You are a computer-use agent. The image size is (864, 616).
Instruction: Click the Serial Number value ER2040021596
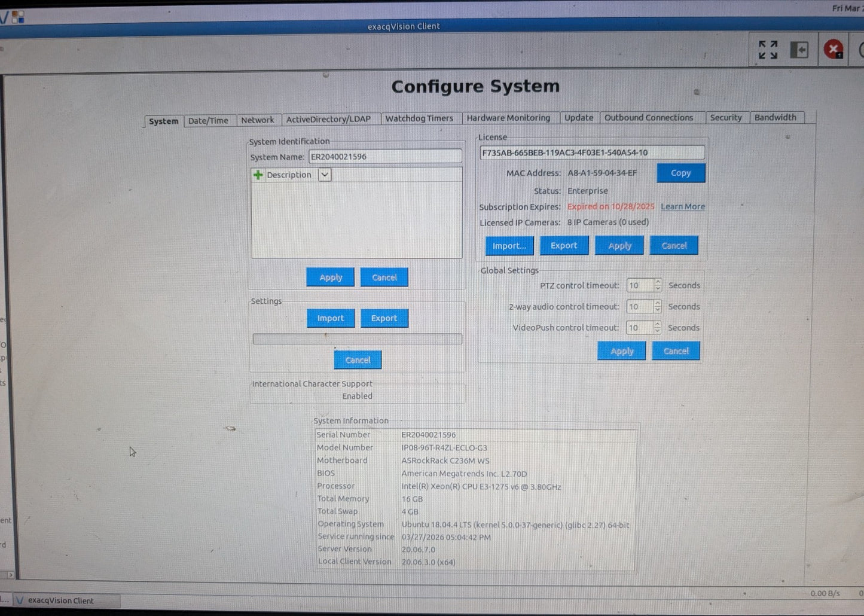click(428, 435)
